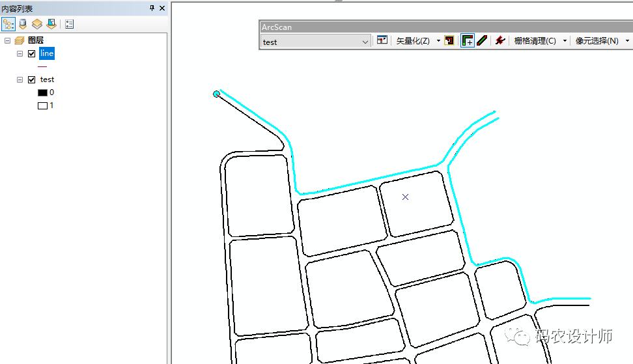Open the 像元选择(N) menu
Image resolution: width=633 pixels, height=364 pixels.
[x=601, y=41]
